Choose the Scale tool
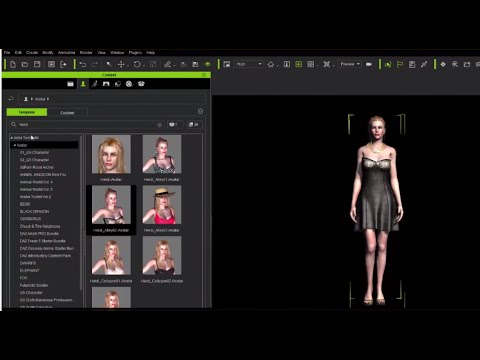480x360 pixels. tap(153, 64)
